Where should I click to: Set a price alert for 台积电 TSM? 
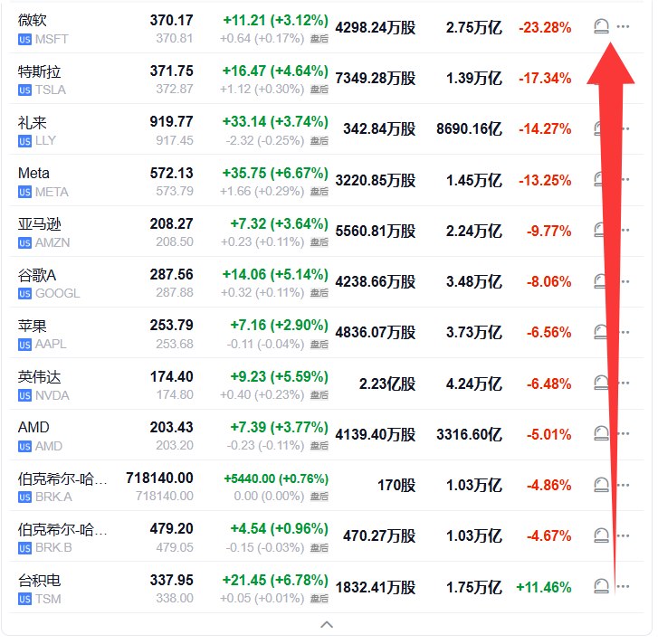point(601,586)
